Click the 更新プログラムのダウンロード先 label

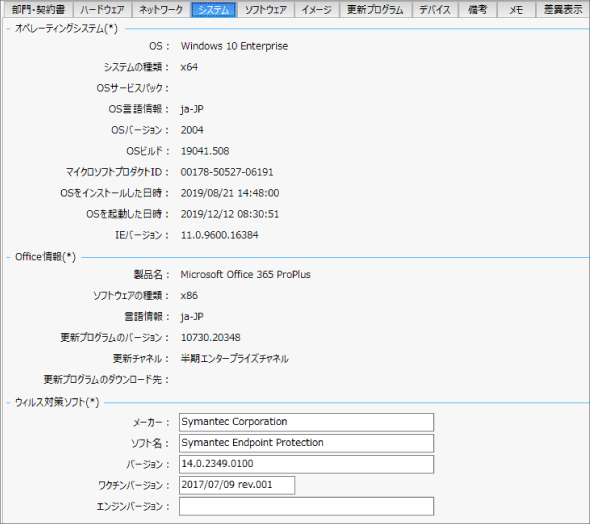click(x=106, y=380)
